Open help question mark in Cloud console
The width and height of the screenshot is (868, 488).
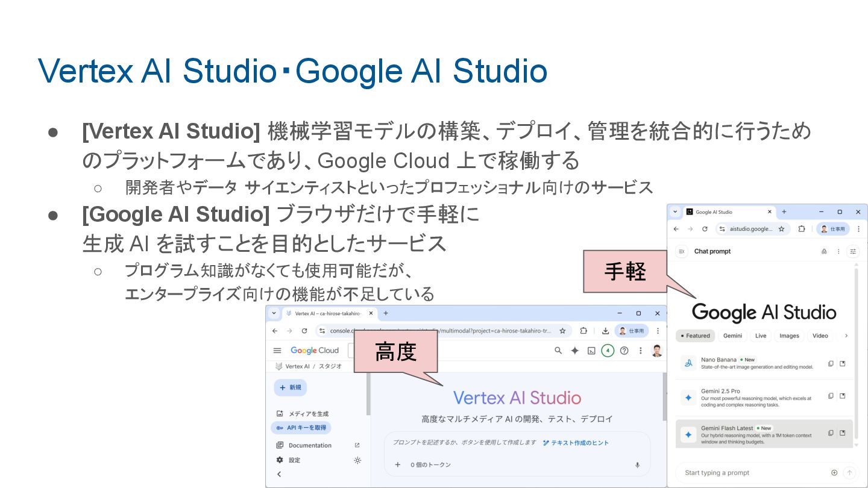pyautogui.click(x=624, y=351)
